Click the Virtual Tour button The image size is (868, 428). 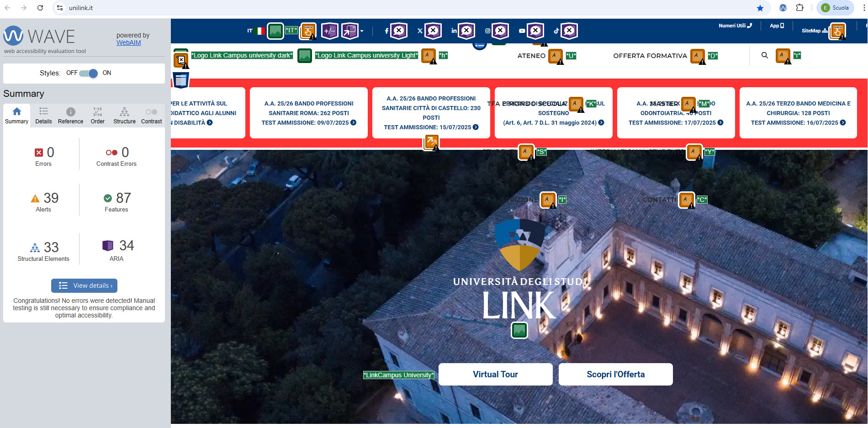[x=495, y=375]
